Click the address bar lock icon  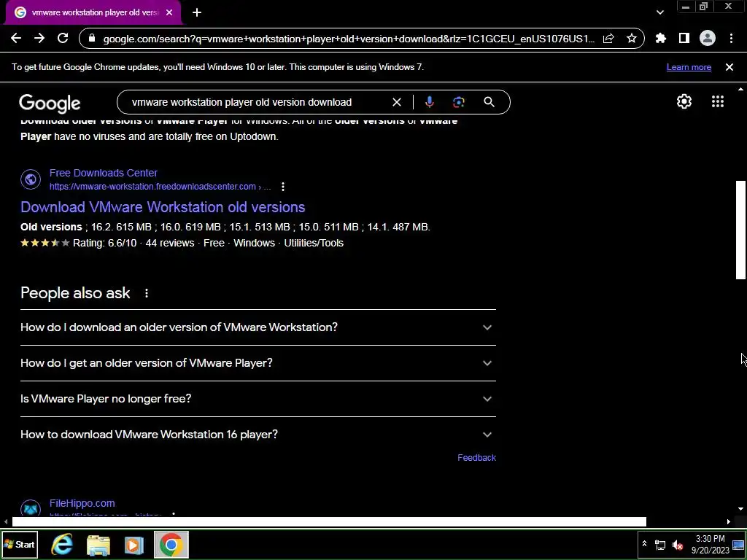tap(93, 39)
